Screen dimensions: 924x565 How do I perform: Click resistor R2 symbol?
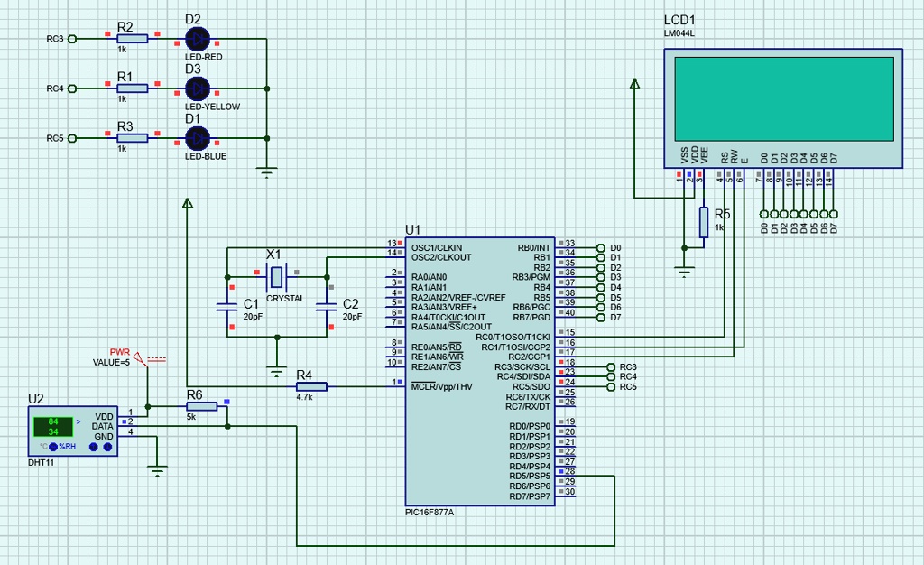[x=132, y=39]
